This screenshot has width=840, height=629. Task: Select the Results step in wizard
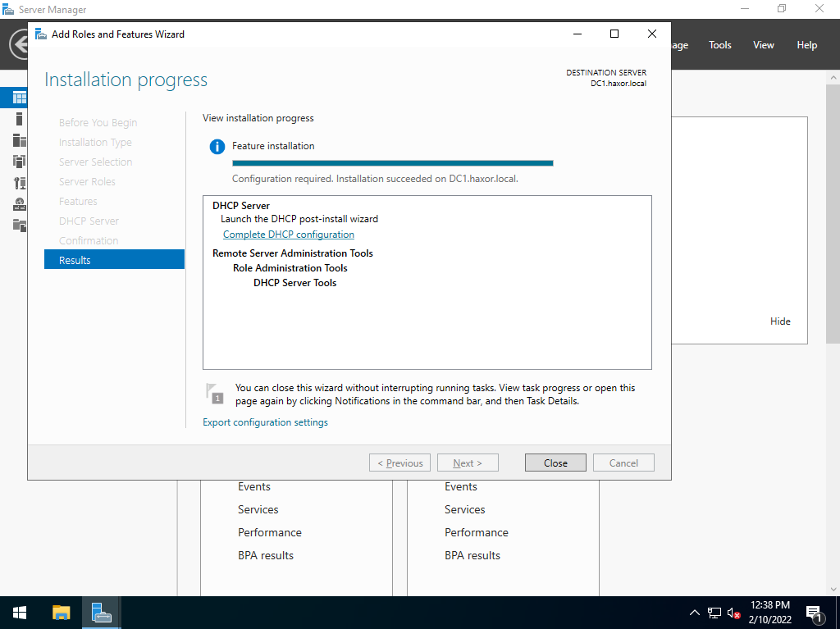click(x=114, y=261)
